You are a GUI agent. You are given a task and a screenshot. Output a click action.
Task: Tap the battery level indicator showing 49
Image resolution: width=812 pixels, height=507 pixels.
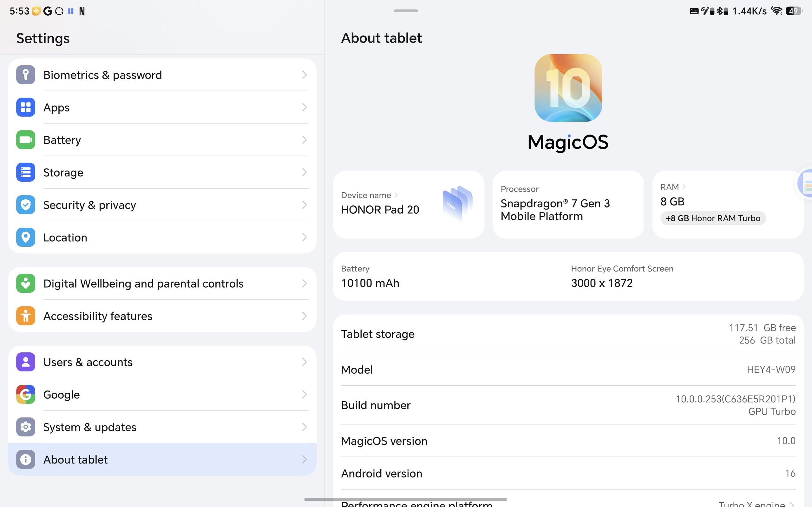[x=794, y=11]
